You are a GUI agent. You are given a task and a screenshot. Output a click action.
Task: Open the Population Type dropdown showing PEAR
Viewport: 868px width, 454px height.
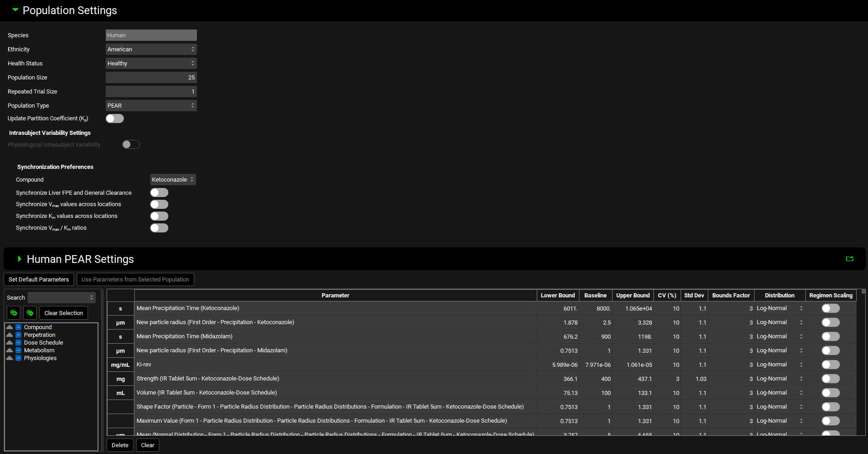click(151, 105)
